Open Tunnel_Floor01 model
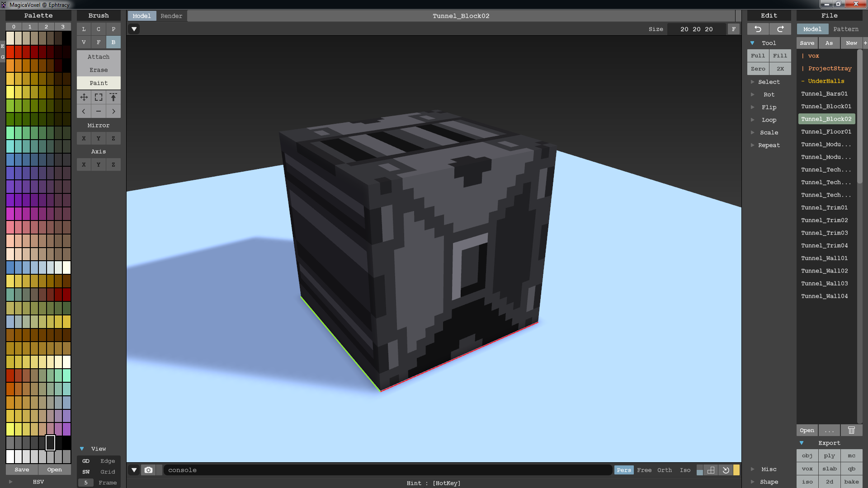The image size is (868, 488). pos(826,131)
